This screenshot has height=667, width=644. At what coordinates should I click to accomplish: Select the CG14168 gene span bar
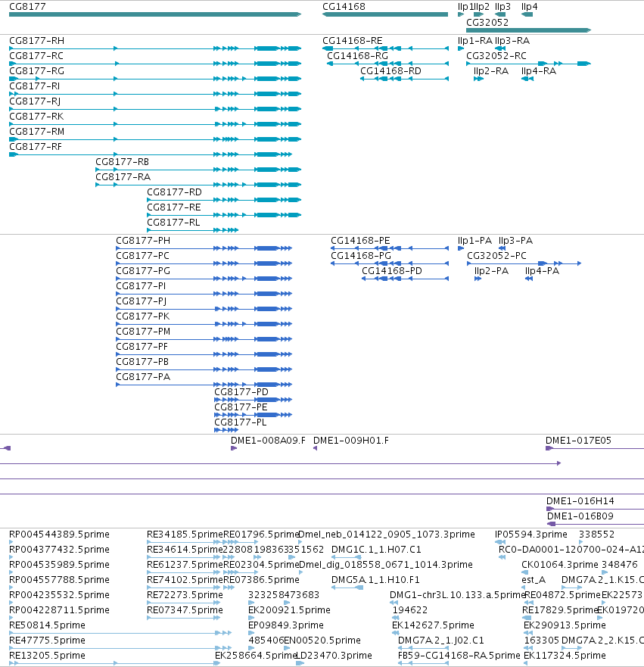tap(385, 14)
